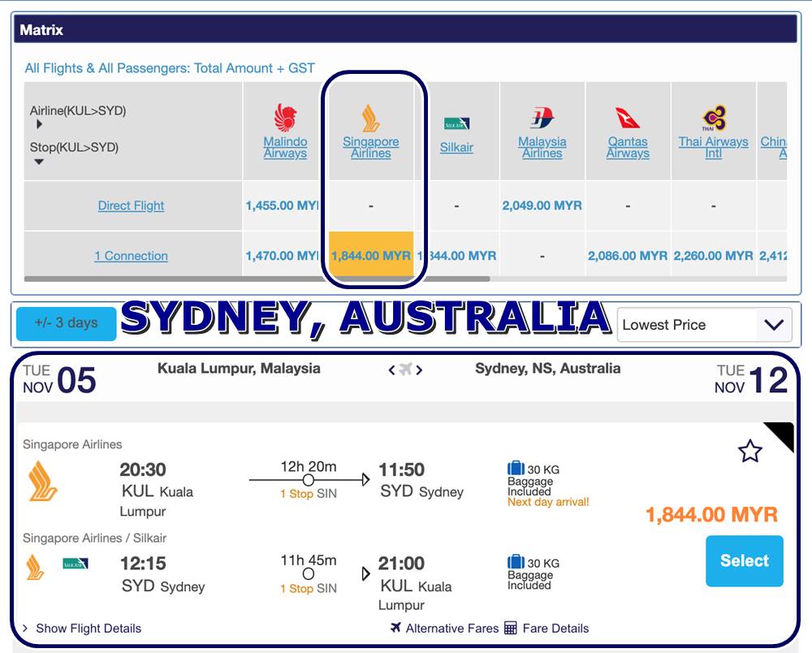
Task: Favorite this flight with the star icon
Action: tap(749, 451)
